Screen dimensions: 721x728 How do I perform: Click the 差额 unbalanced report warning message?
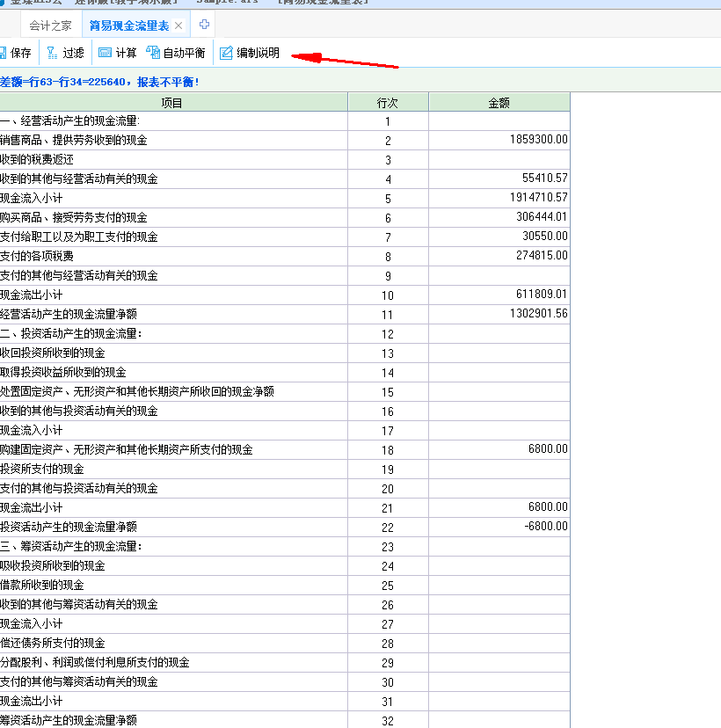[x=99, y=82]
